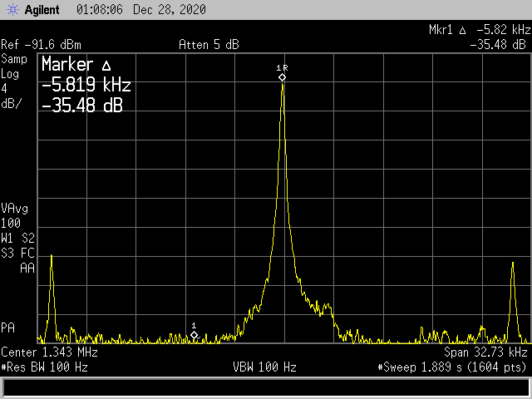Click the Center 1.343 MHz readout
The width and height of the screenshot is (532, 399).
[49, 352]
